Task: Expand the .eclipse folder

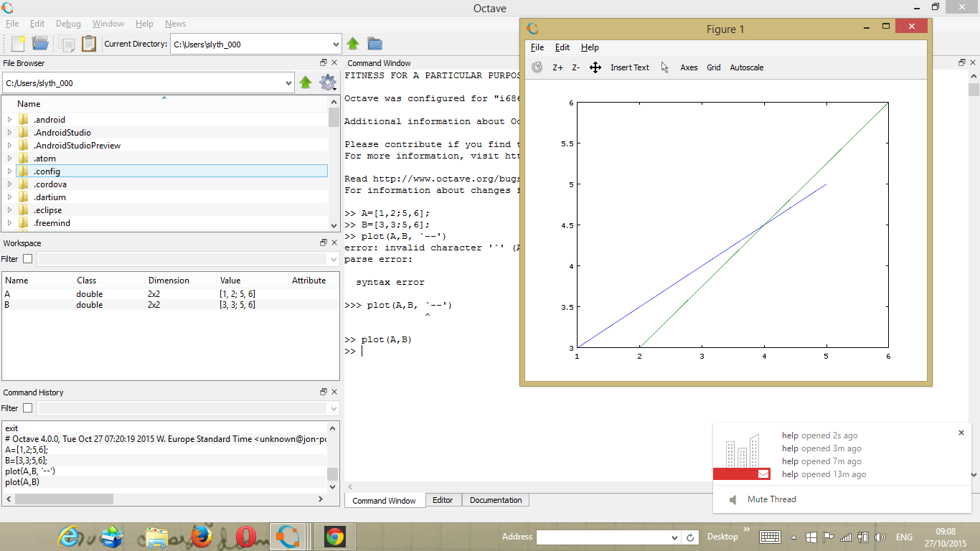Action: [10, 210]
